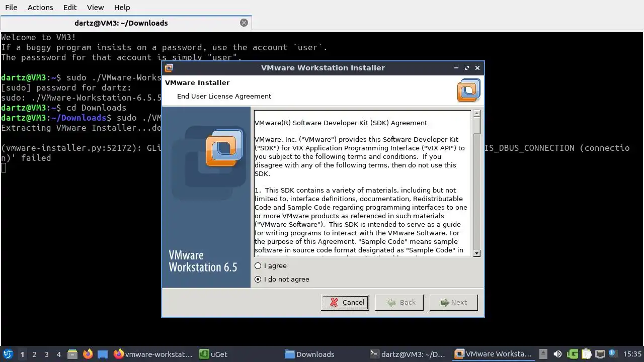This screenshot has height=362, width=644.
Task: Click the "VMware Installer" bold heading
Action: point(197,82)
